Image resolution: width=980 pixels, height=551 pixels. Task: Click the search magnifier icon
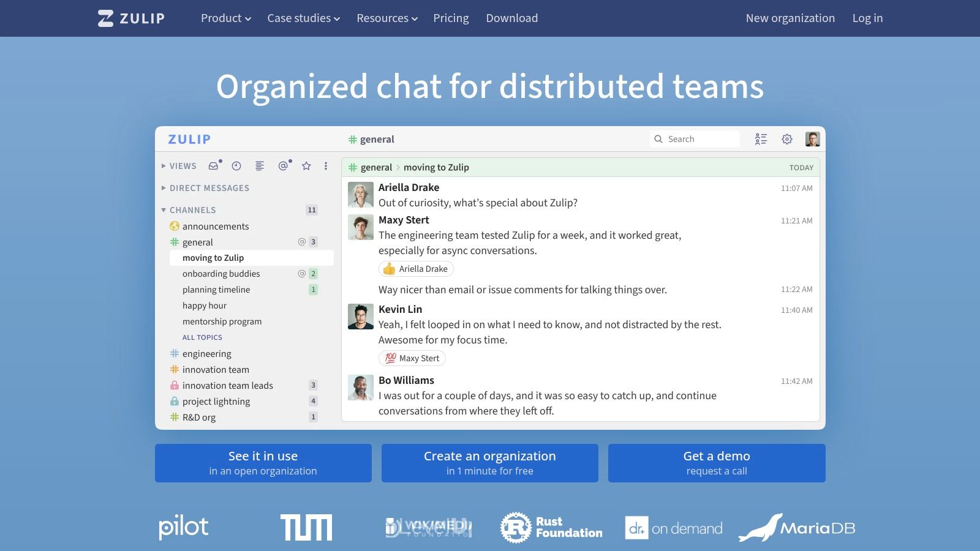point(658,139)
